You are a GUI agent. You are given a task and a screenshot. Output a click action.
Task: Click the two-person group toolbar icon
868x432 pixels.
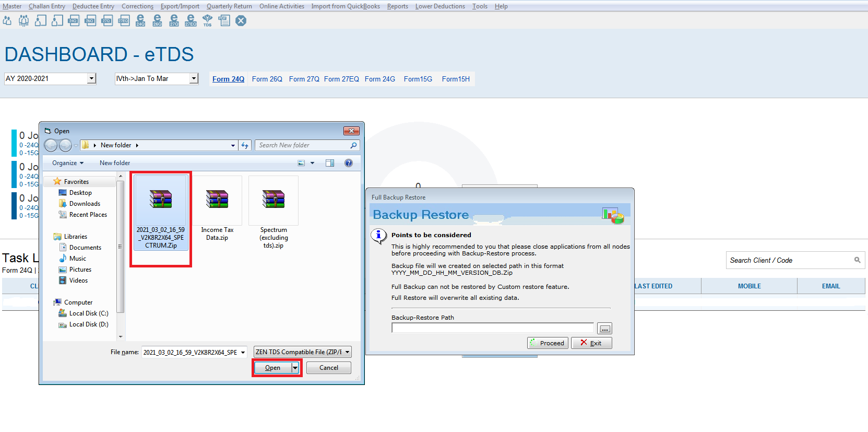[x=7, y=21]
